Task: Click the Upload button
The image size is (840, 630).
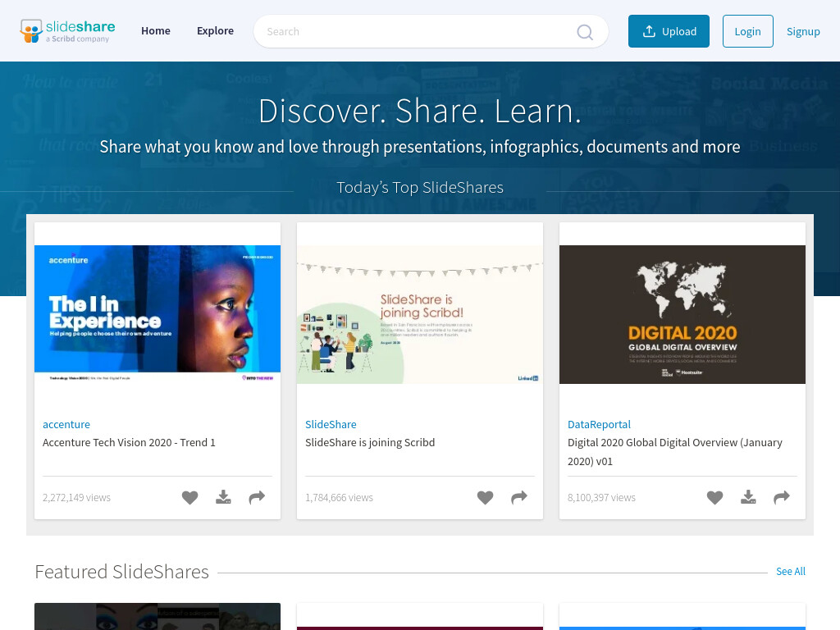Action: click(x=669, y=31)
